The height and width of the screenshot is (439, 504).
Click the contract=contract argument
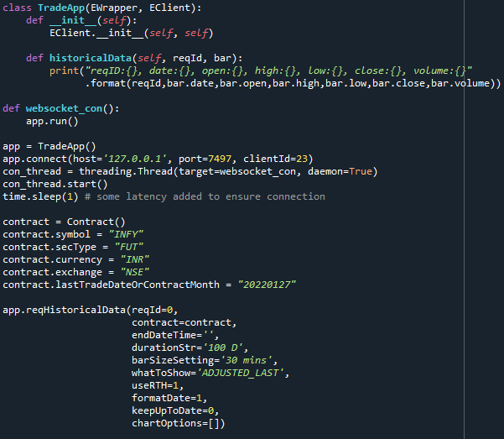click(x=182, y=323)
